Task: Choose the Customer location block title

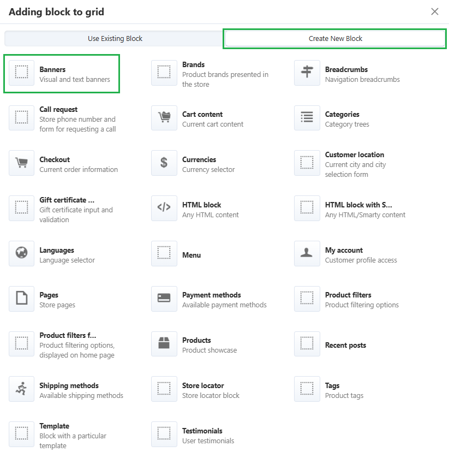Action: (x=355, y=155)
